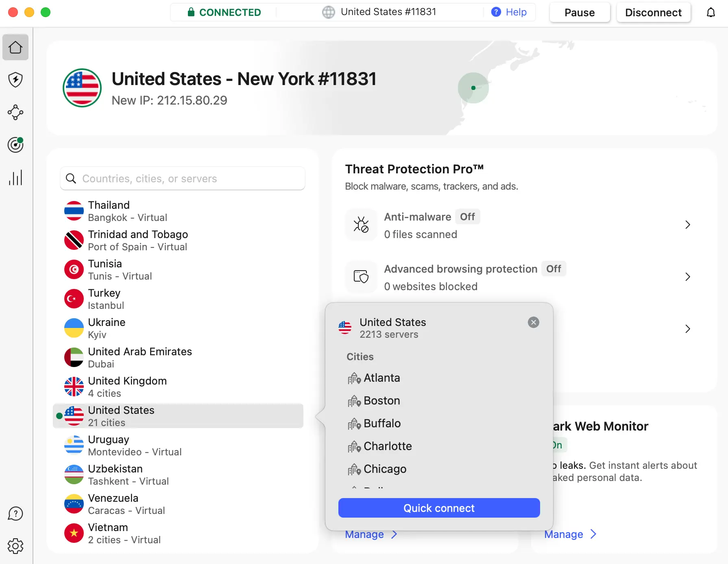The height and width of the screenshot is (564, 728).
Task: Click the Anti-malware Off status badge
Action: tap(467, 217)
